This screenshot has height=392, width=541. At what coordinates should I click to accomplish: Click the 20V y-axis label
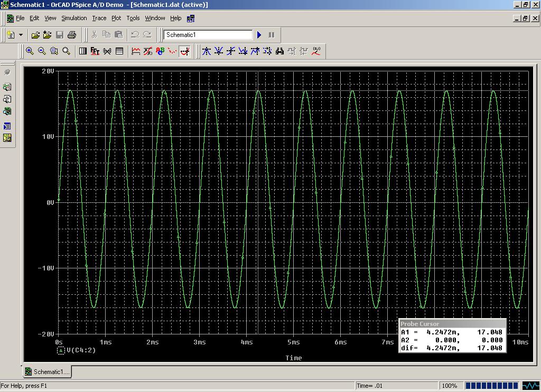(48, 71)
